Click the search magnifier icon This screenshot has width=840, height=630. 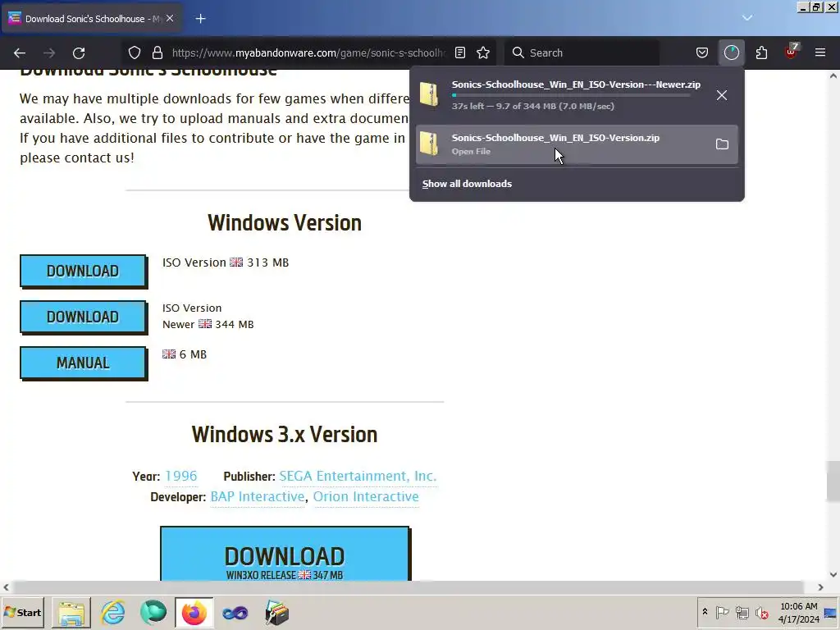pyautogui.click(x=518, y=52)
